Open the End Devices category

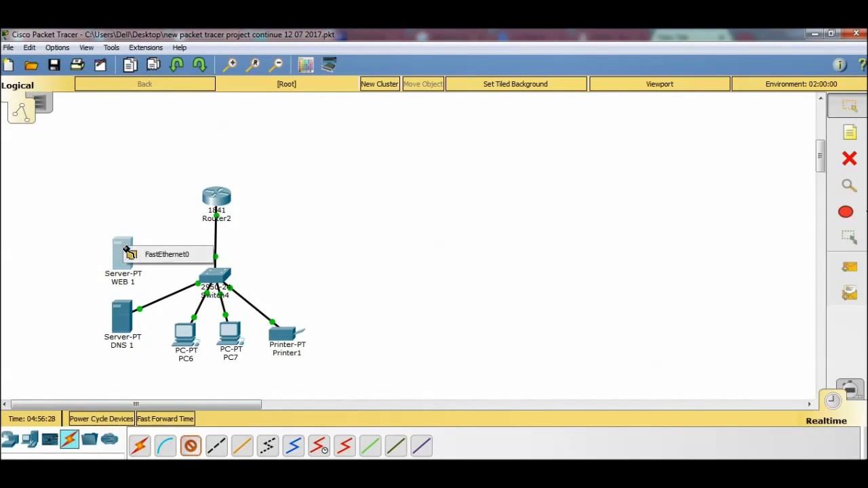pyautogui.click(x=30, y=440)
